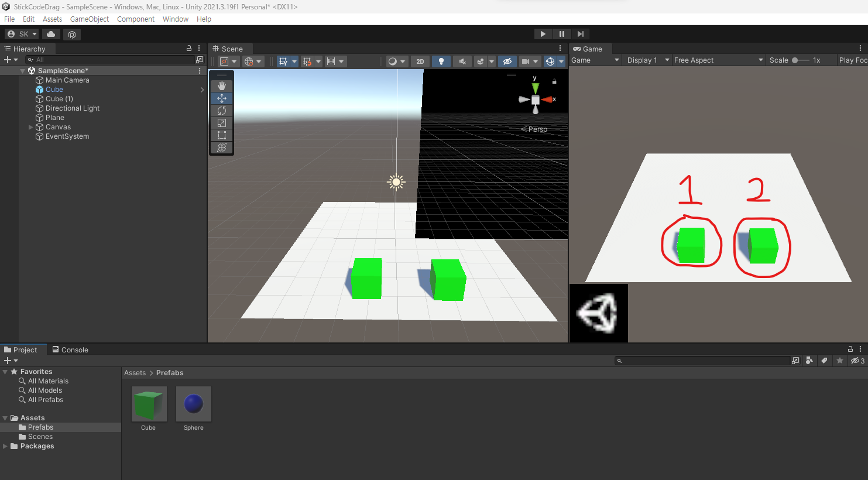
Task: Open the effects dropdown arrow
Action: coord(492,61)
